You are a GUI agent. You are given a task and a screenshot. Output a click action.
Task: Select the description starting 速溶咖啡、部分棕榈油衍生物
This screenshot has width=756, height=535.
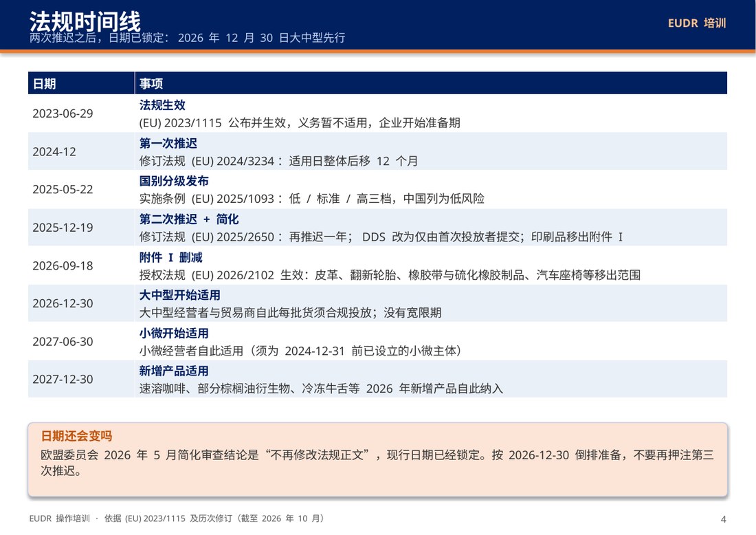tap(321, 389)
